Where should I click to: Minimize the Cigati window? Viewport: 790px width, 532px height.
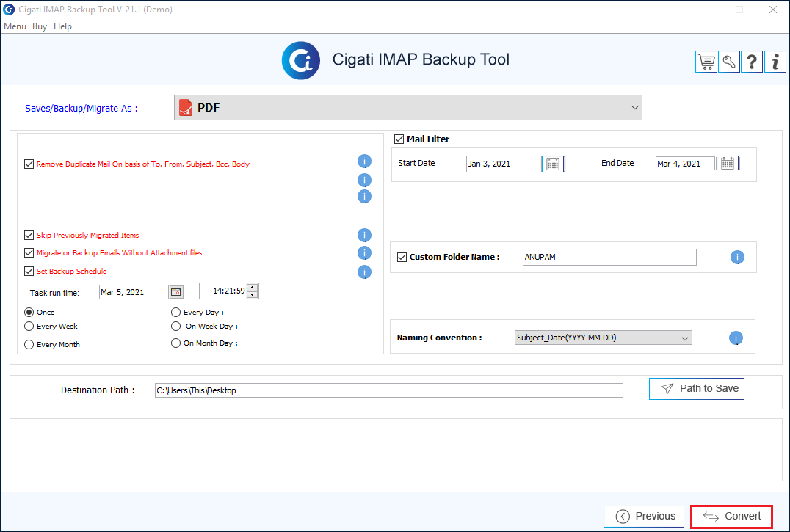706,10
